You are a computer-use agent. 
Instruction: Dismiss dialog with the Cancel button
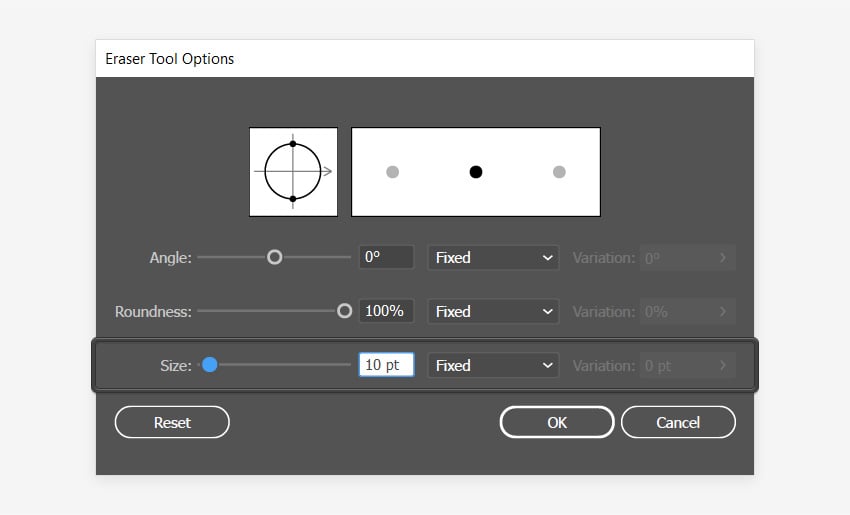click(x=678, y=422)
